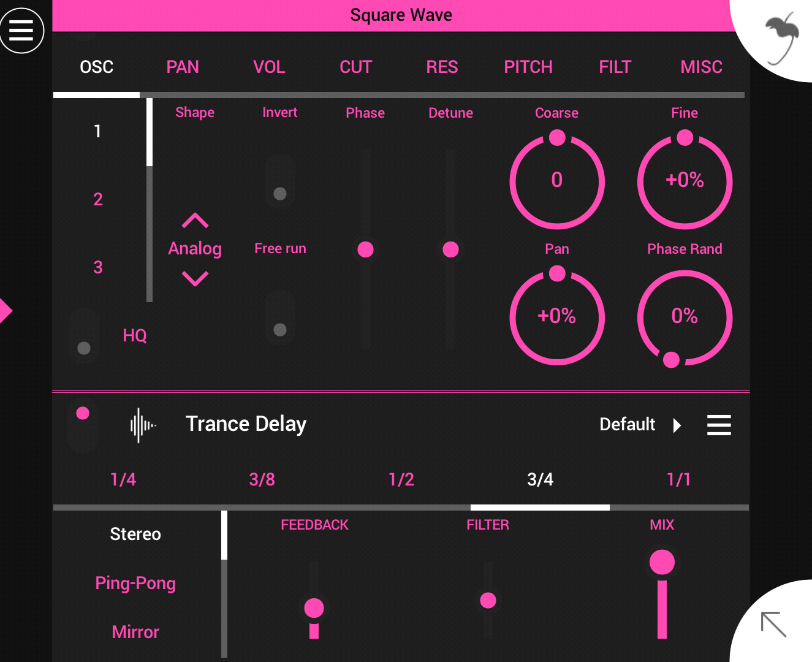This screenshot has width=812, height=662.
Task: Click the delay mode list scrollbar
Action: coord(224,584)
